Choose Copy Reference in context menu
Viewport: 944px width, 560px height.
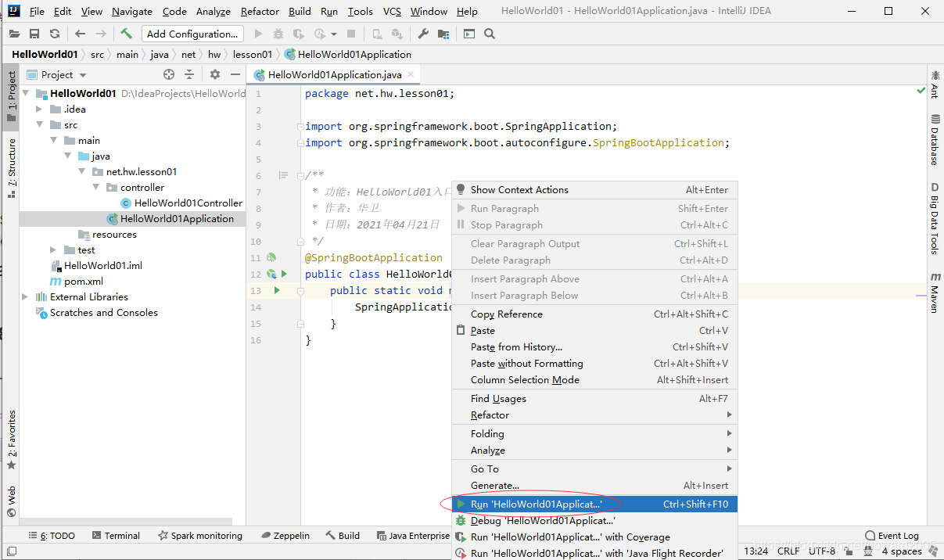(594, 314)
